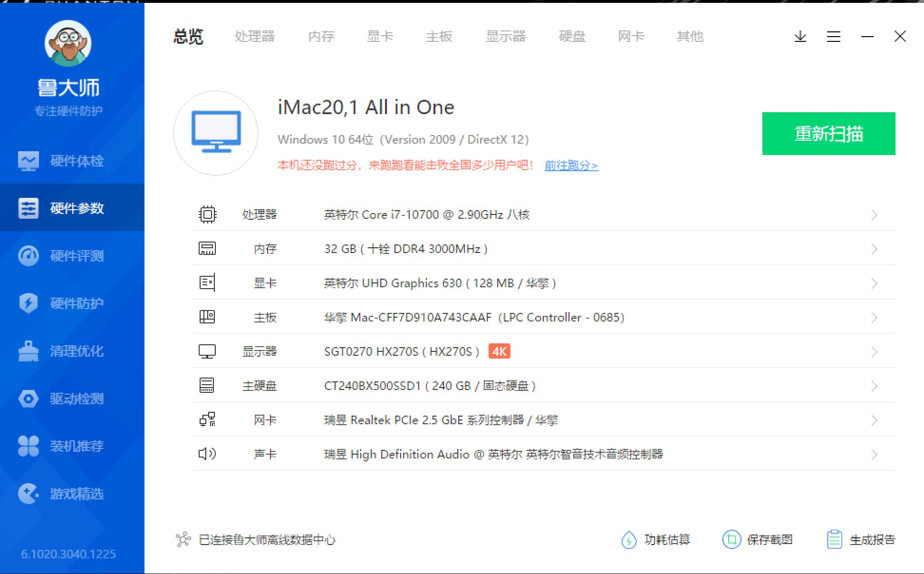Follow the 前往跑分> link
Viewport: 924px width, 574px height.
(571, 165)
